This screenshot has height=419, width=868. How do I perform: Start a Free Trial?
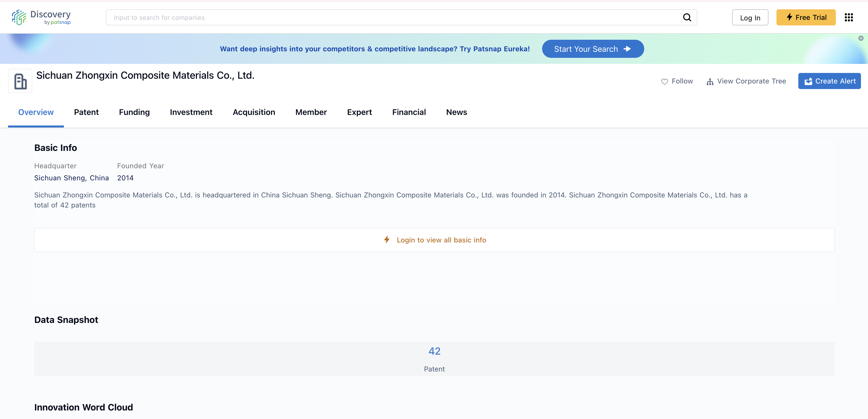(806, 18)
